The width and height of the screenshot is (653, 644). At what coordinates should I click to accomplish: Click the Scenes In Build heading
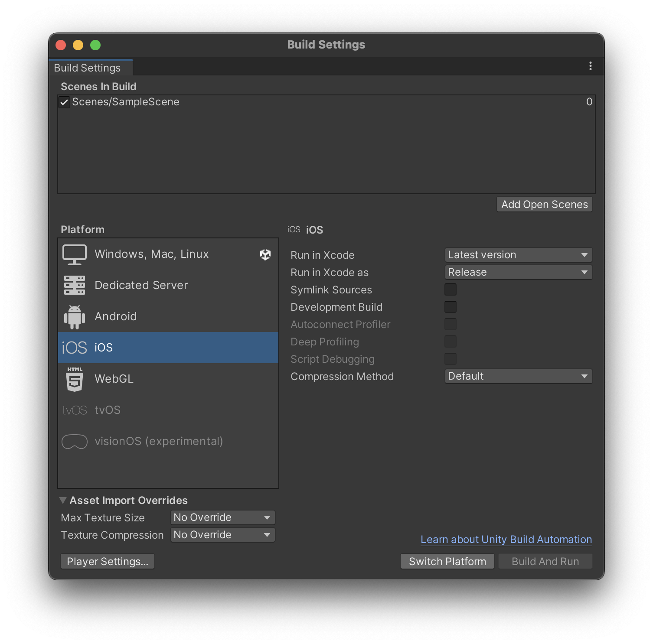coord(98,87)
